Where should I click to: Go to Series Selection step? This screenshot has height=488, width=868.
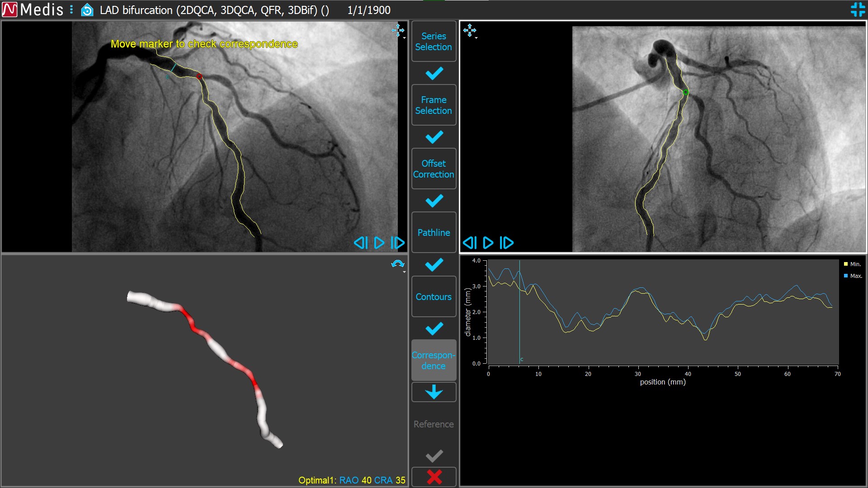pos(434,42)
